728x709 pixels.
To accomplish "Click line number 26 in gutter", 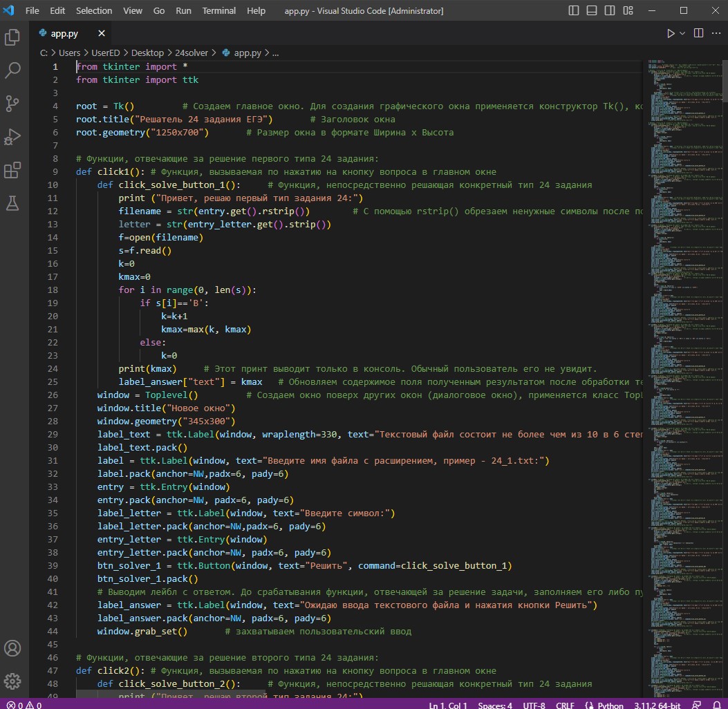I will click(x=53, y=395).
